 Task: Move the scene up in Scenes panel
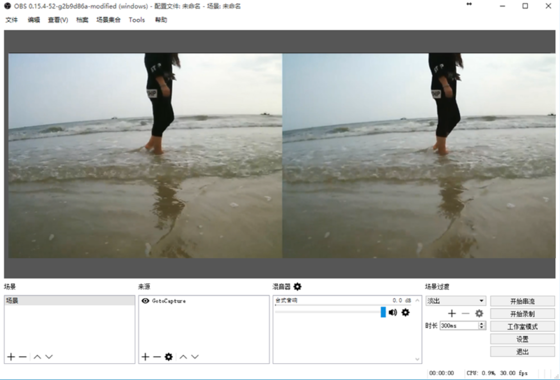pyautogui.click(x=37, y=356)
